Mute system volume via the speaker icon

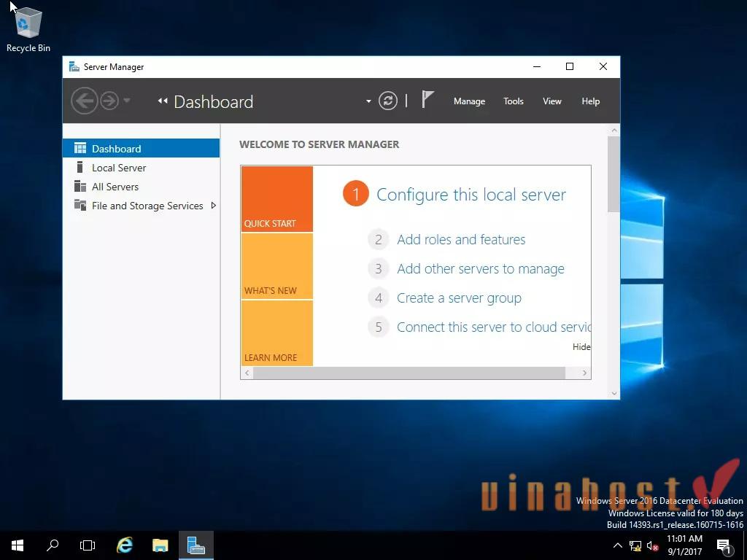[651, 545]
